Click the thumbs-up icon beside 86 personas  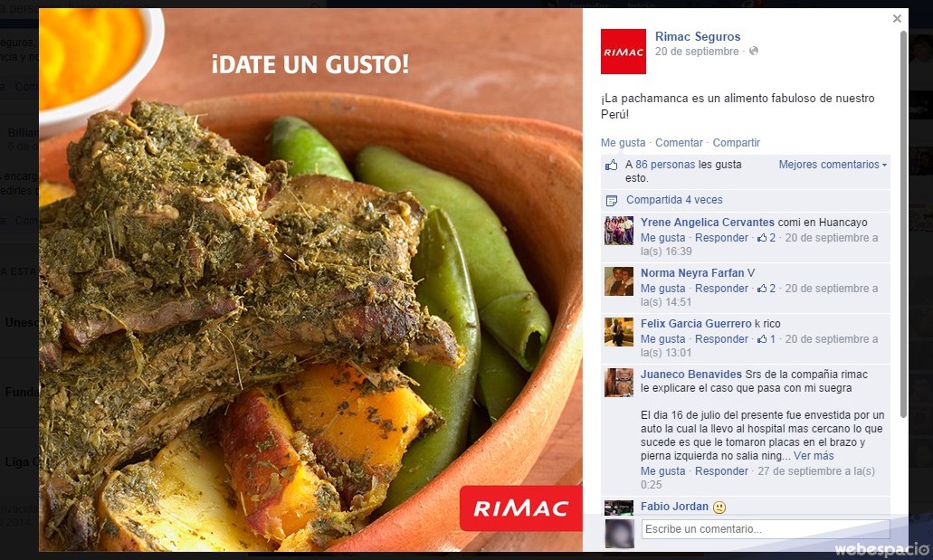611,165
